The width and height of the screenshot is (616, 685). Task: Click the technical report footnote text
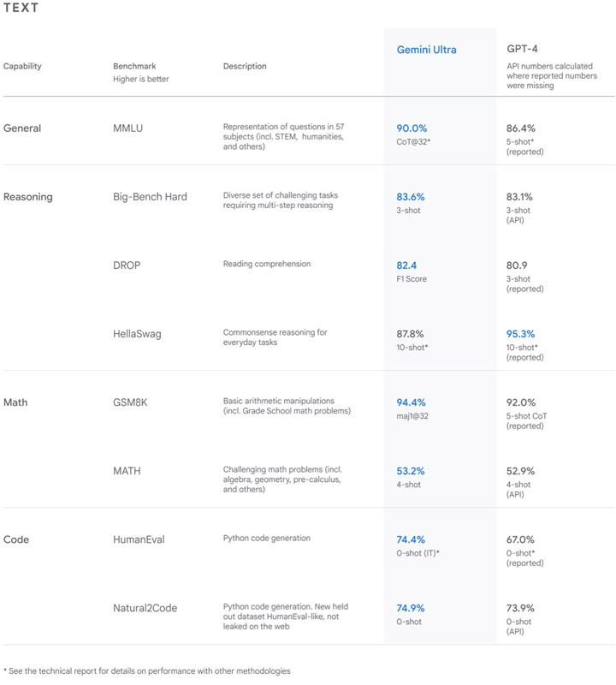(146, 671)
